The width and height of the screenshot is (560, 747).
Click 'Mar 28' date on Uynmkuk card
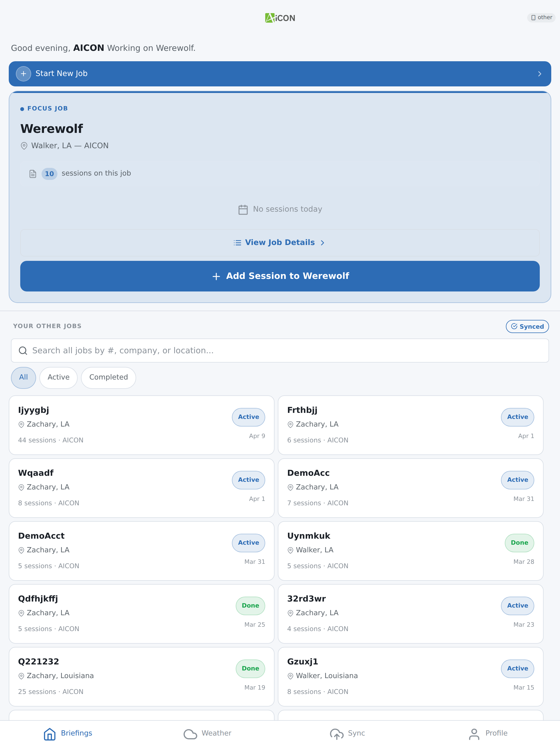click(x=524, y=562)
